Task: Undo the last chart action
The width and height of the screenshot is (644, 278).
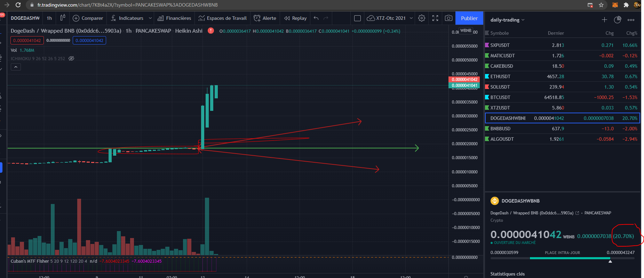Action: point(316,18)
